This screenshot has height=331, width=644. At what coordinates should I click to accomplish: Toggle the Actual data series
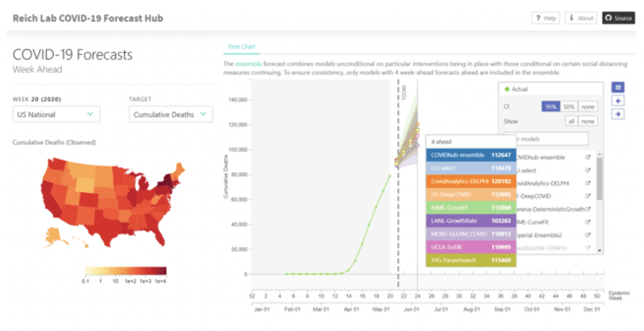pos(516,89)
